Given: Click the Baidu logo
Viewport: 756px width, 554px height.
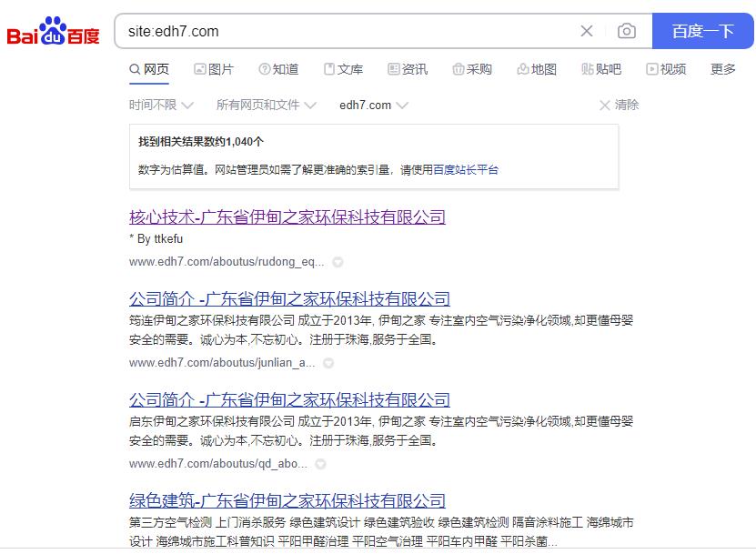Looking at the screenshot, I should [x=53, y=31].
